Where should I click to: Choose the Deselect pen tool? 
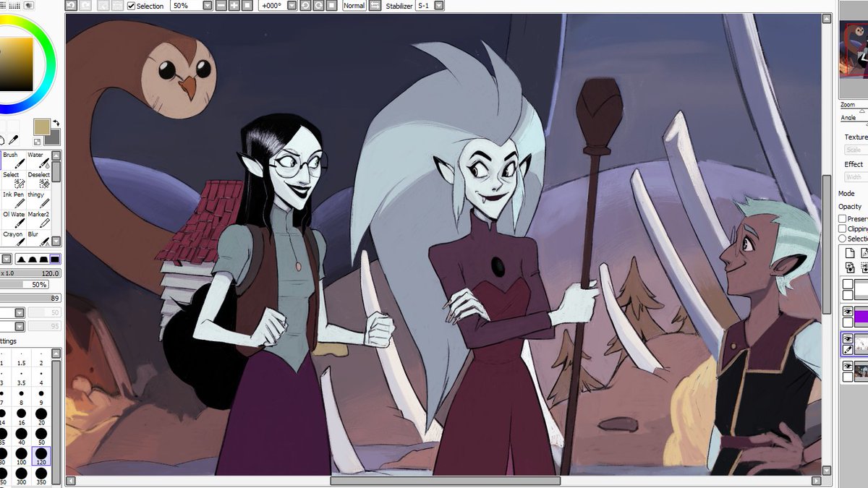coord(38,179)
